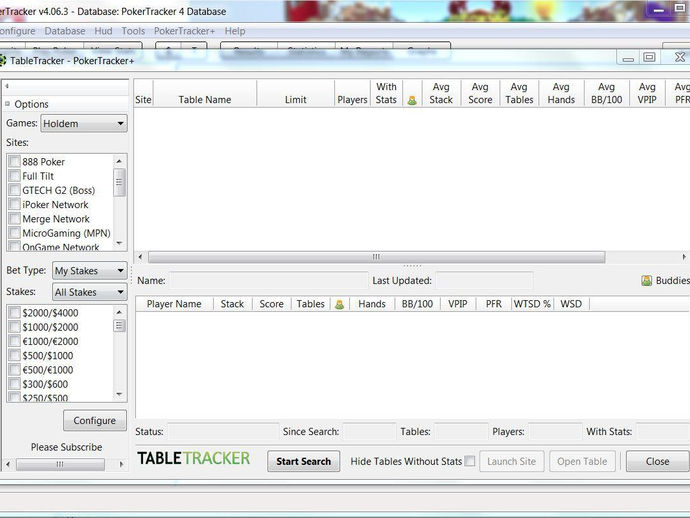The height and width of the screenshot is (518, 690).
Task: Click the Close button at bottom
Action: pyautogui.click(x=657, y=461)
